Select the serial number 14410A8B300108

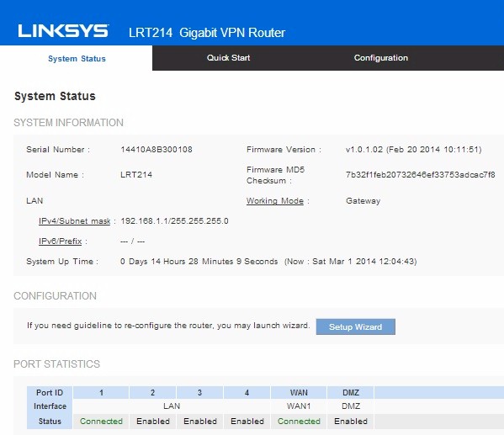(157, 150)
